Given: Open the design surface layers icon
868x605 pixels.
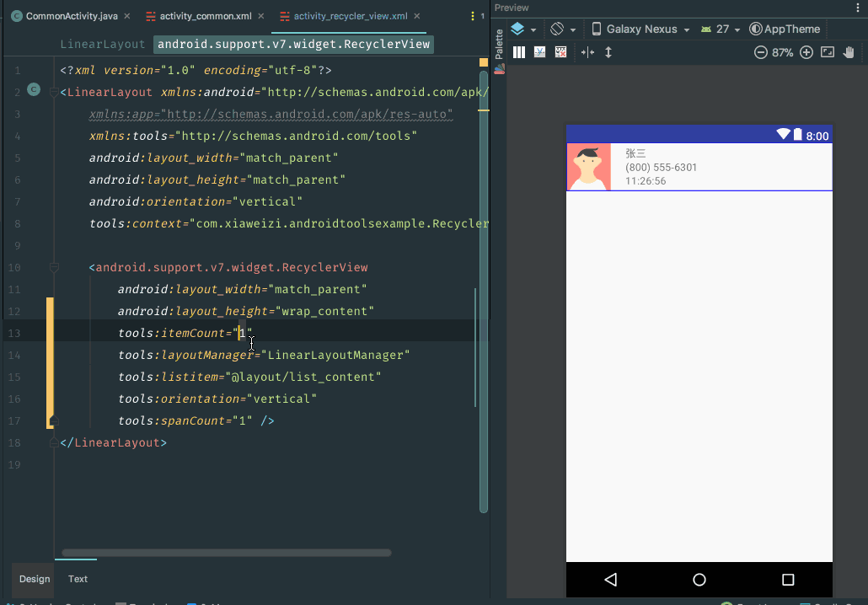Looking at the screenshot, I should 517,29.
